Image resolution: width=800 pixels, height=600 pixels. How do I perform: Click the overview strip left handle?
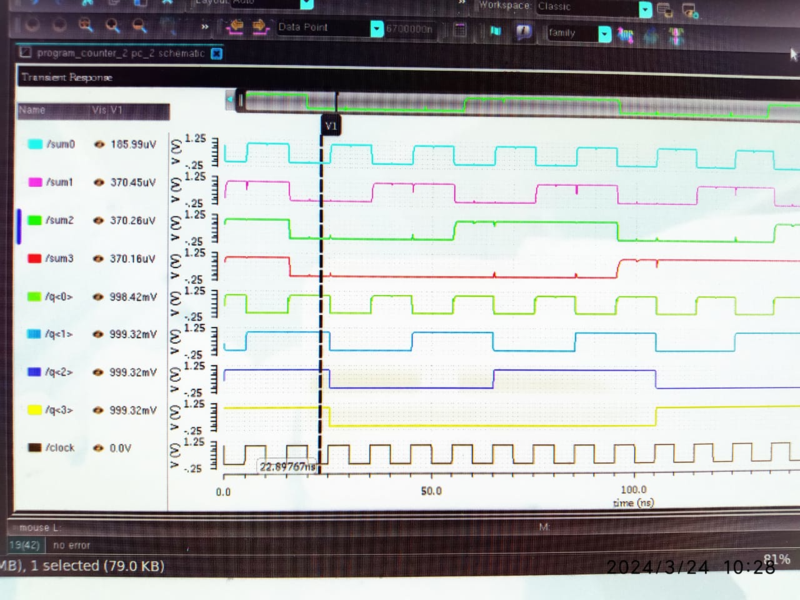pyautogui.click(x=240, y=101)
